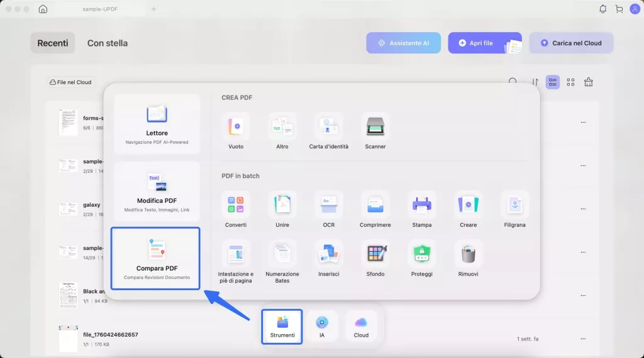Open the batch Inserisci tool
Image resolution: width=644 pixels, height=358 pixels.
328,258
